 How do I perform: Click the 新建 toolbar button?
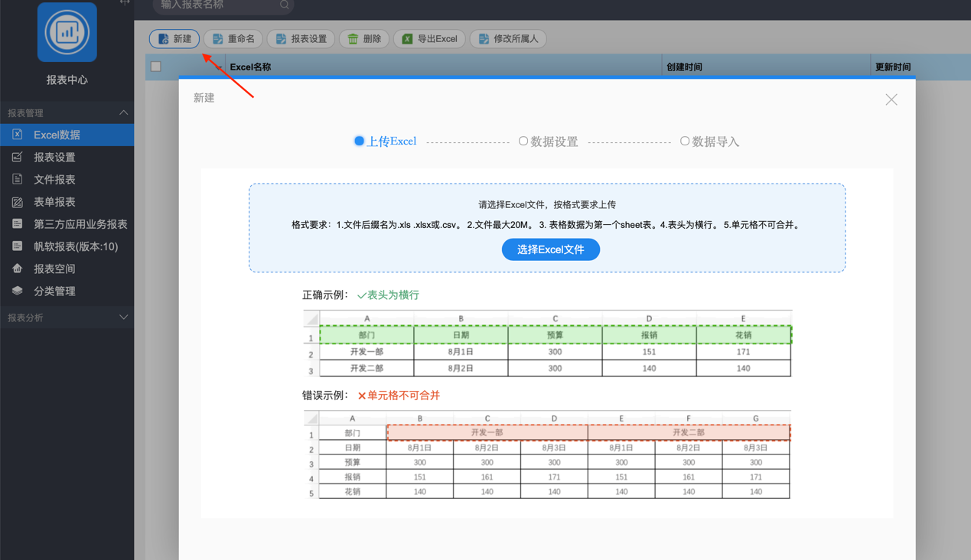174,39
